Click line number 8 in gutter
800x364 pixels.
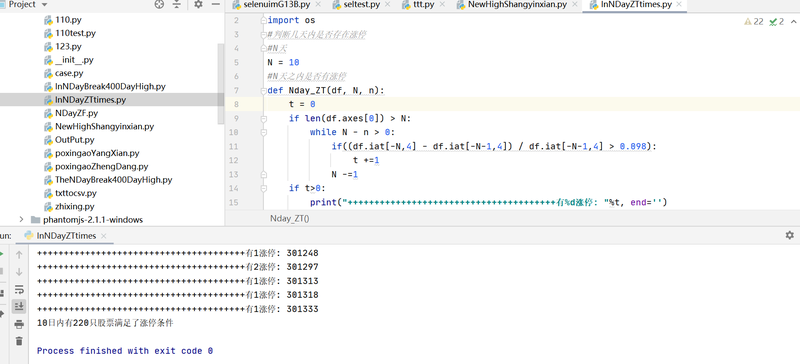(x=236, y=104)
